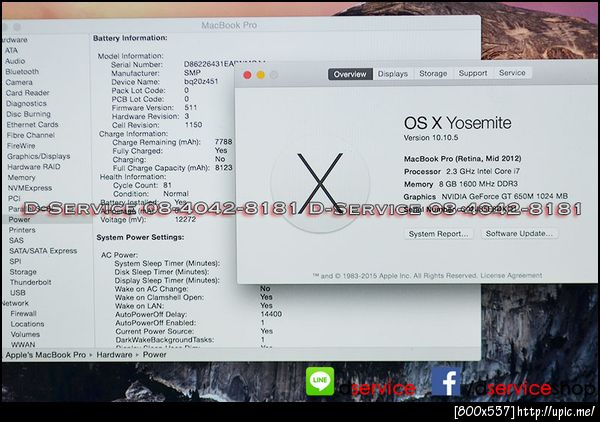This screenshot has width=600, height=422.
Task: Select Disc Burning in the sidebar
Action: (x=28, y=114)
